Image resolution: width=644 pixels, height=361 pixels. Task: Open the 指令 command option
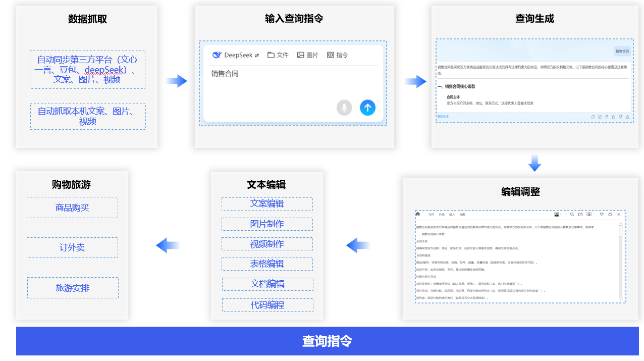coord(337,55)
